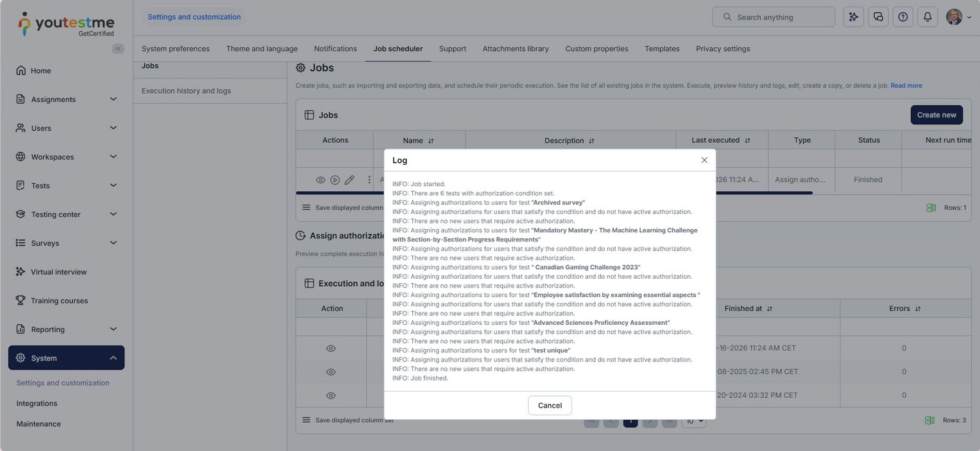
Task: Click the Cancel button in Log dialog
Action: [x=549, y=406]
